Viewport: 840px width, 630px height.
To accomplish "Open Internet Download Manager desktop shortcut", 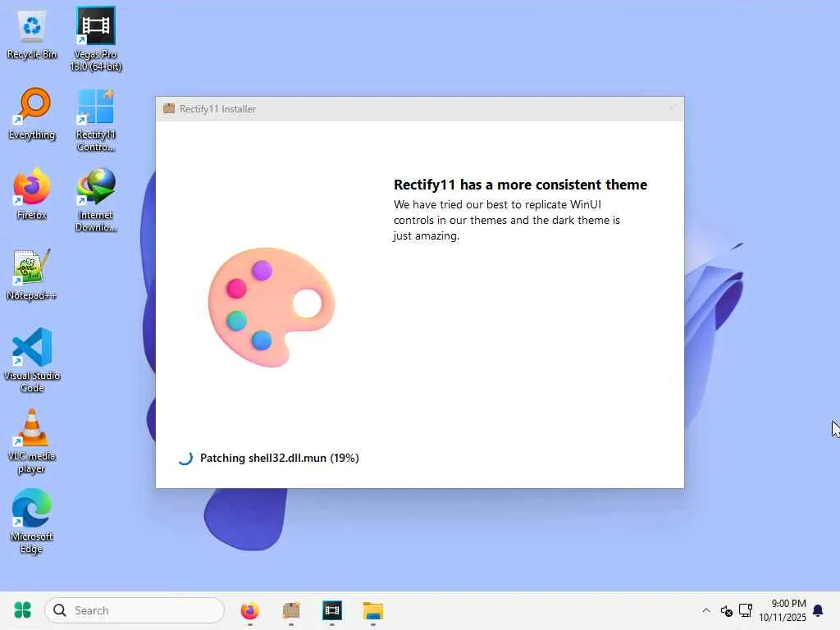I will (96, 200).
